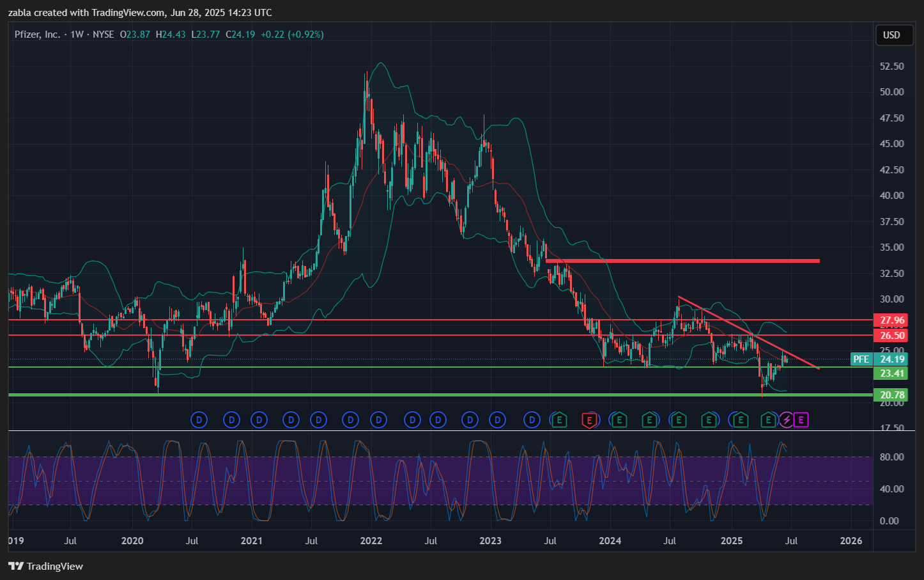Viewport: 924px width, 580px height.
Task: Click the 23.41 green price label
Action: tap(892, 373)
